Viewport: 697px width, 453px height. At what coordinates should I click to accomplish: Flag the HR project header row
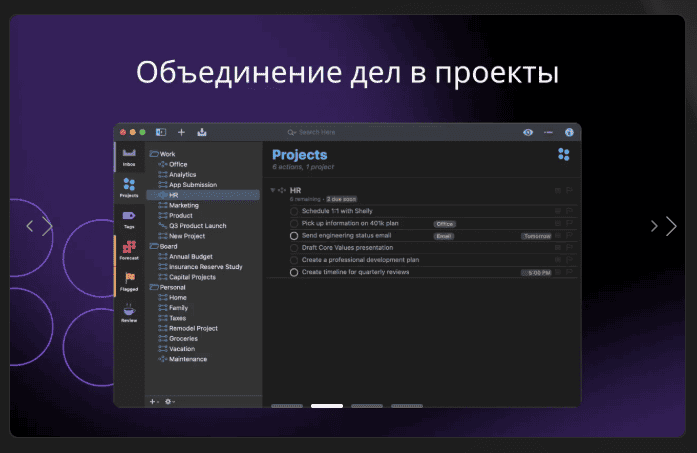[569, 190]
